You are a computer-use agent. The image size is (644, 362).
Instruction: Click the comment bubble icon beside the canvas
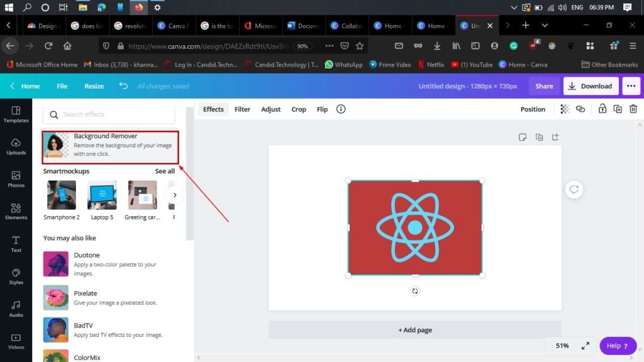tap(574, 190)
